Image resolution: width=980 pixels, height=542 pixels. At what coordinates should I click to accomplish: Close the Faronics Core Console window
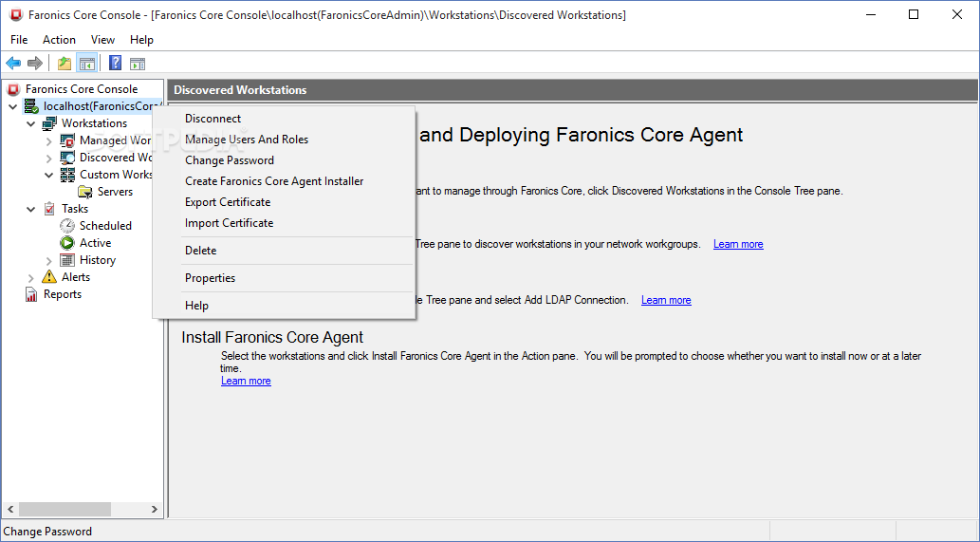click(957, 14)
